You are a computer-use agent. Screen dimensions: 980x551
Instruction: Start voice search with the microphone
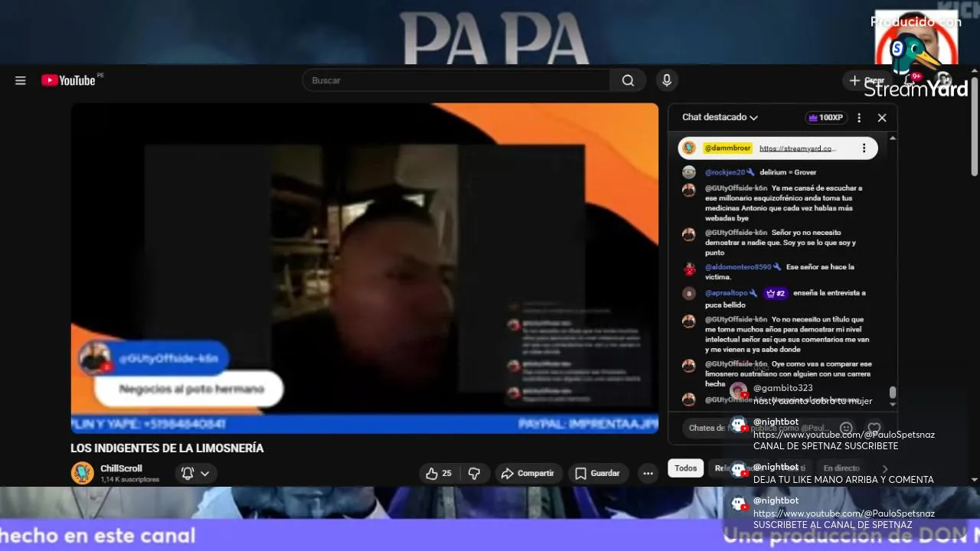point(667,80)
